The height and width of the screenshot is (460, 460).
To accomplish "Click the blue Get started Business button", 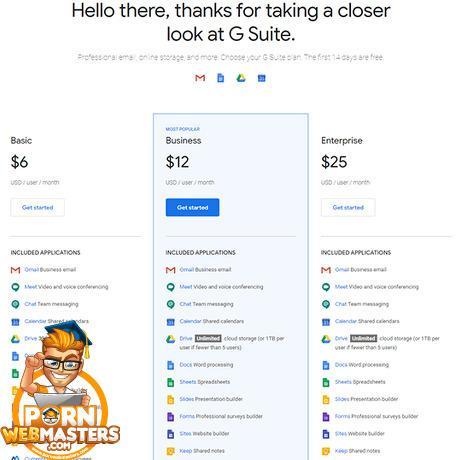I will tap(192, 207).
